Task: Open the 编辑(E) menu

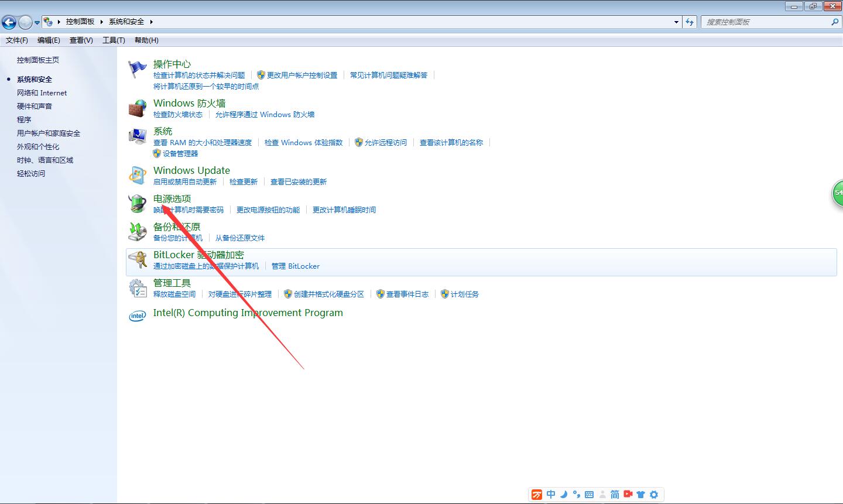Action: click(x=49, y=40)
